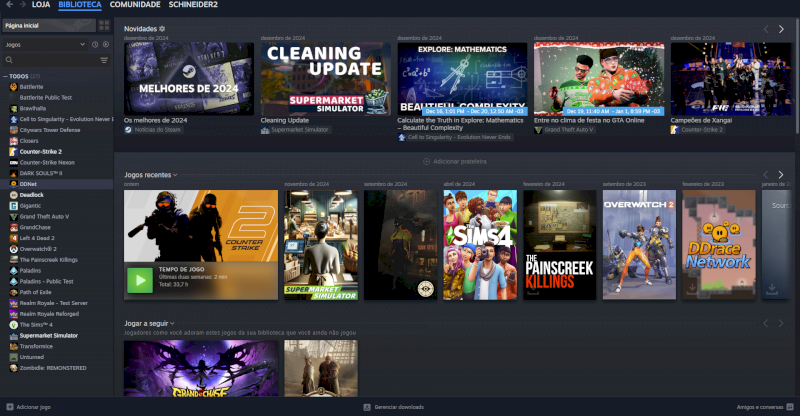Switch to collections grid view icon

pyautogui.click(x=104, y=26)
